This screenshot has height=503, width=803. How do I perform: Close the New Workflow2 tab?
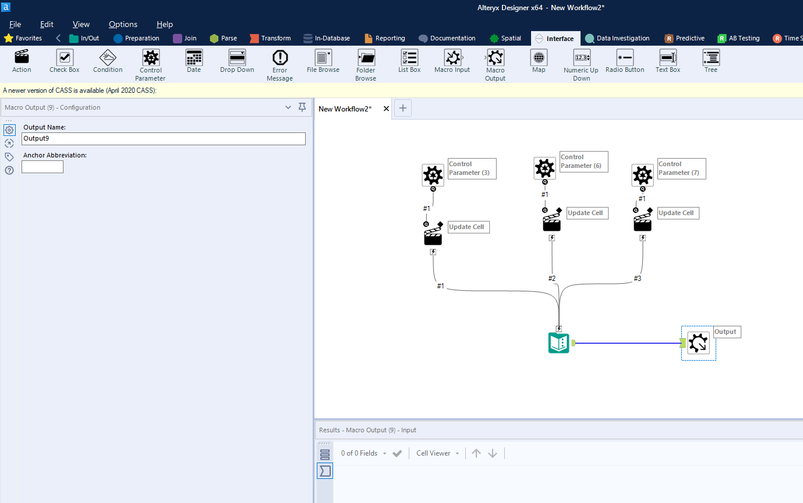pos(386,109)
